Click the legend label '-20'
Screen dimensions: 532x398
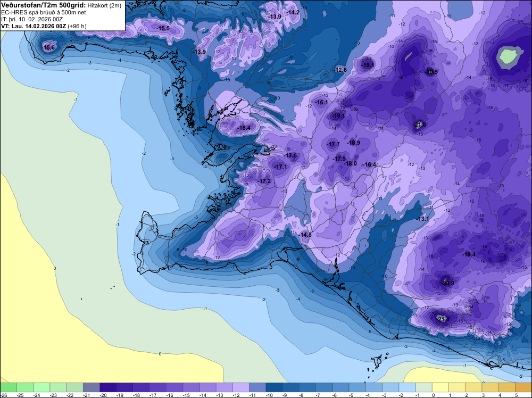[x=104, y=395]
